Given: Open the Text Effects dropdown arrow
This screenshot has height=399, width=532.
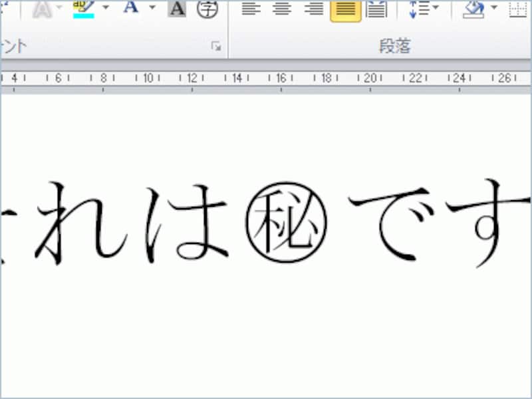Looking at the screenshot, I should click(x=60, y=9).
